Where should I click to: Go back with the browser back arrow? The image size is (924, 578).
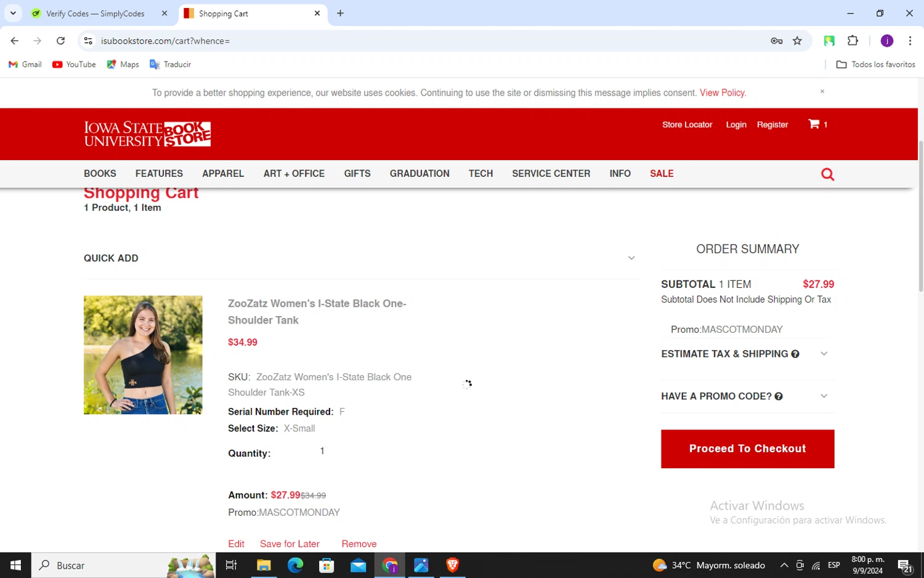[14, 41]
